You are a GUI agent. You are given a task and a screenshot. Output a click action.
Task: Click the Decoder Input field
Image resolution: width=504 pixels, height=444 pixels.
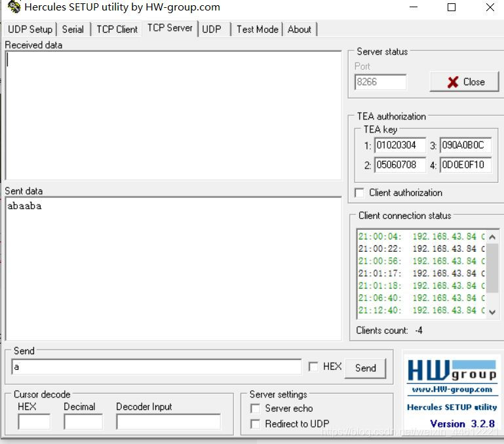[x=168, y=422]
